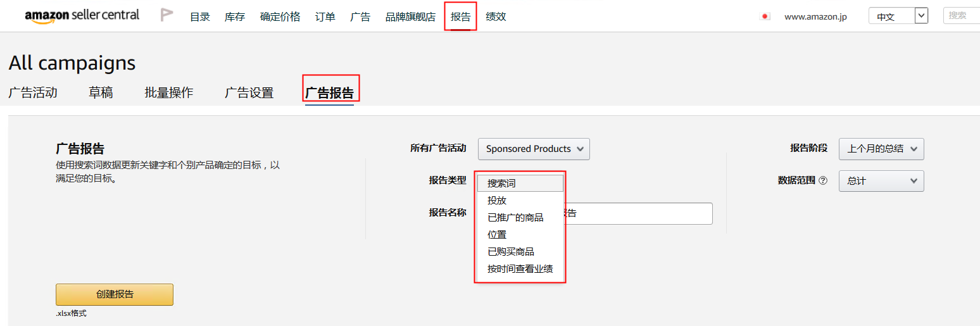Pick 位置 in the report type list
The width and height of the screenshot is (980, 326).
[497, 235]
